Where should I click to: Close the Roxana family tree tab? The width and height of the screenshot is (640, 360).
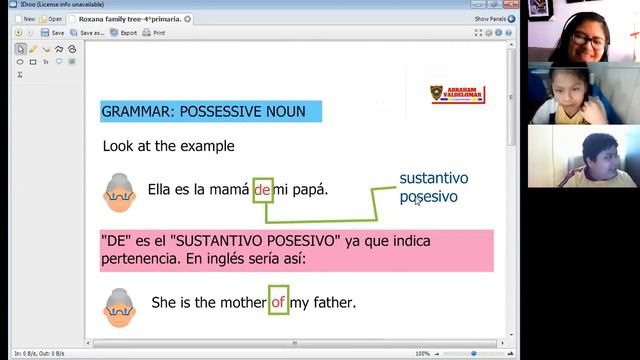pos(187,19)
